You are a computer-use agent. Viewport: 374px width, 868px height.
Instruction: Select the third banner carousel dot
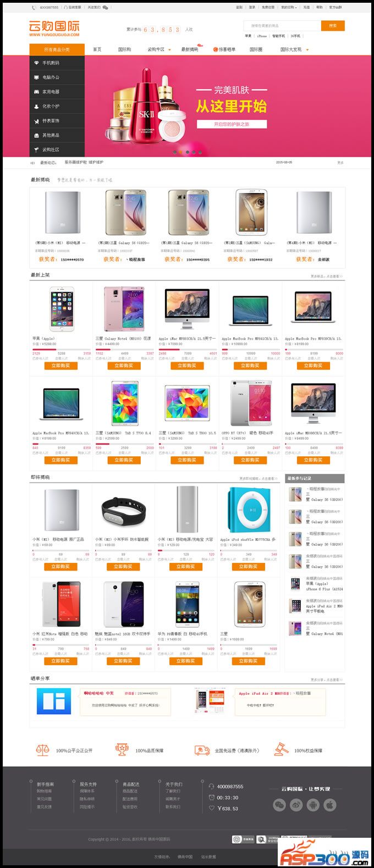point(187,152)
